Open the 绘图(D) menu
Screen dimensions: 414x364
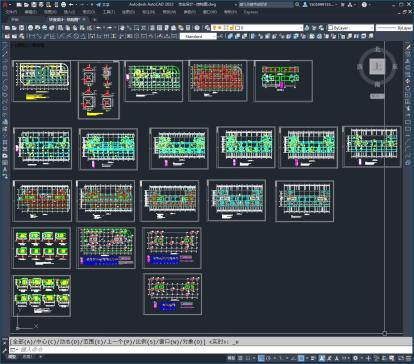click(128, 12)
